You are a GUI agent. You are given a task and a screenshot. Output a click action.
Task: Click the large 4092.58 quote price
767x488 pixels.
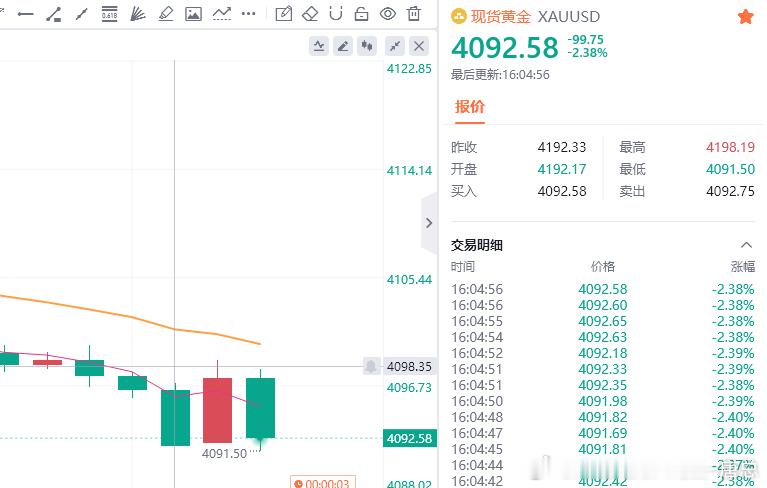[x=504, y=47]
